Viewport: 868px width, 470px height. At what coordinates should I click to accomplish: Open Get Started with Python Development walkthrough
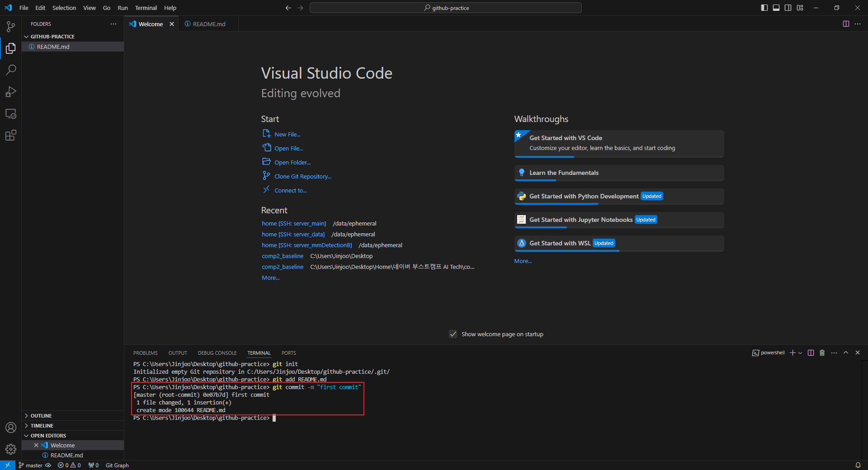(x=619, y=197)
